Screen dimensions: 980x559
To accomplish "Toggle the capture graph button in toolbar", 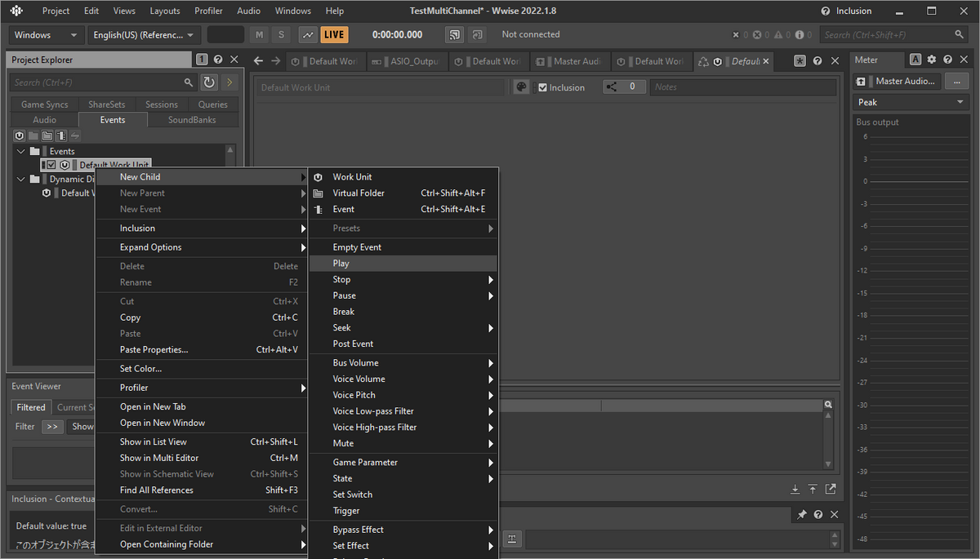I will pos(308,35).
